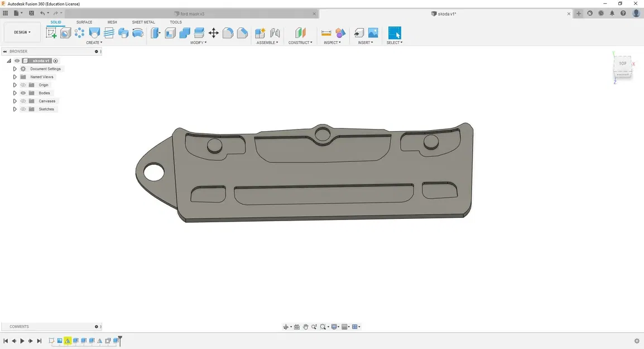This screenshot has width=644, height=349.
Task: Click the Insert Derive icon
Action: pyautogui.click(x=359, y=33)
